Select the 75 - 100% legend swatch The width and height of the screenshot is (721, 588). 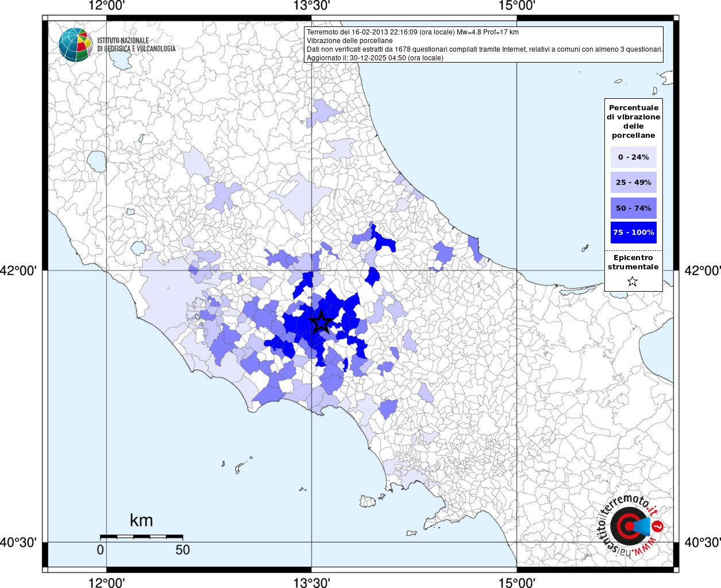coord(633,233)
